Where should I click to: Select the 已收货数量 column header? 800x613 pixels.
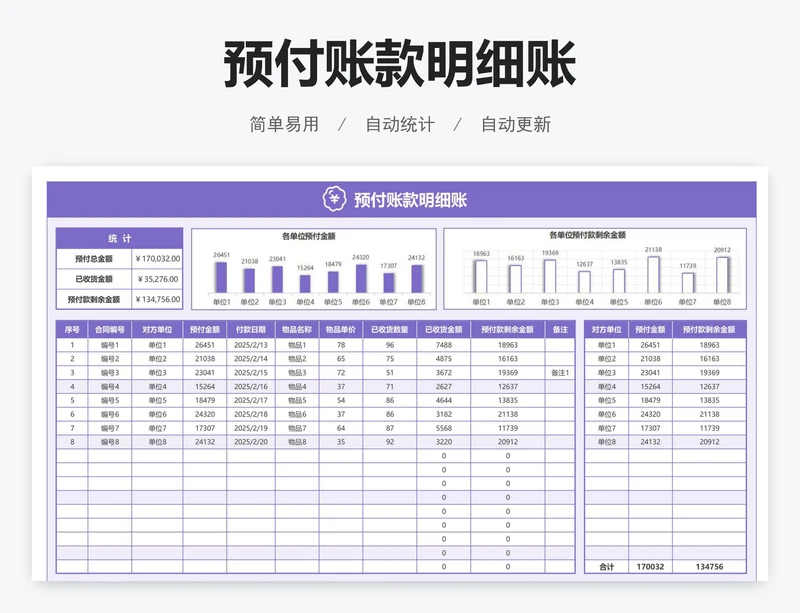point(390,330)
